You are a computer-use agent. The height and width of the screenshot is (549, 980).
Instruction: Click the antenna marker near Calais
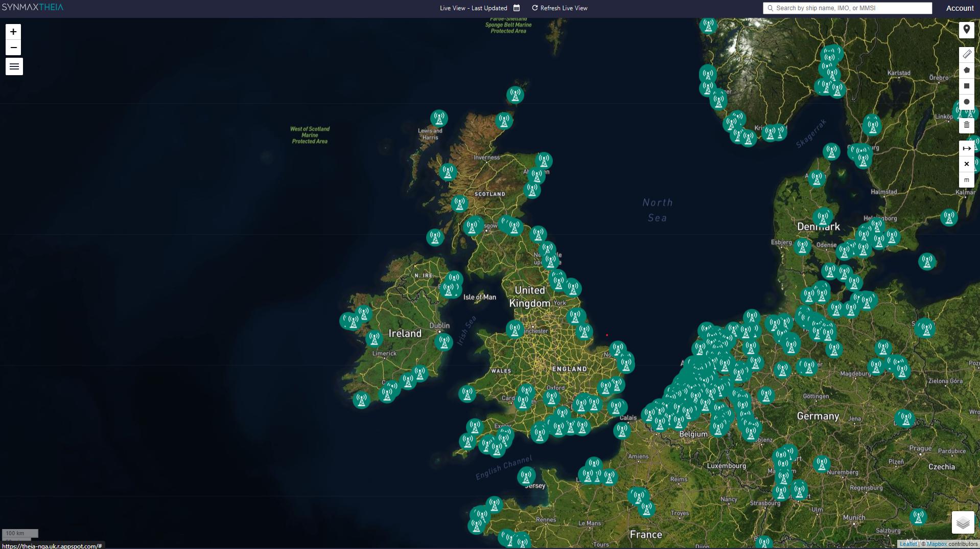[x=622, y=430]
